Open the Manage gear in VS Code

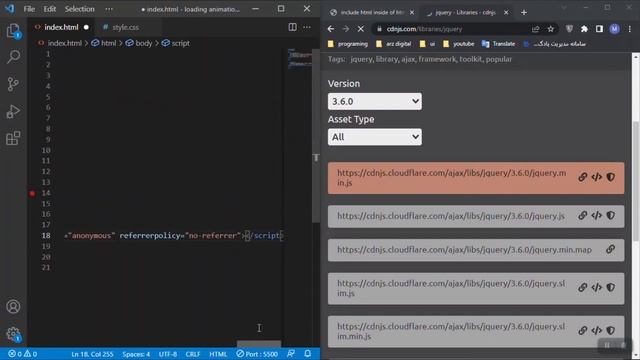click(13, 334)
